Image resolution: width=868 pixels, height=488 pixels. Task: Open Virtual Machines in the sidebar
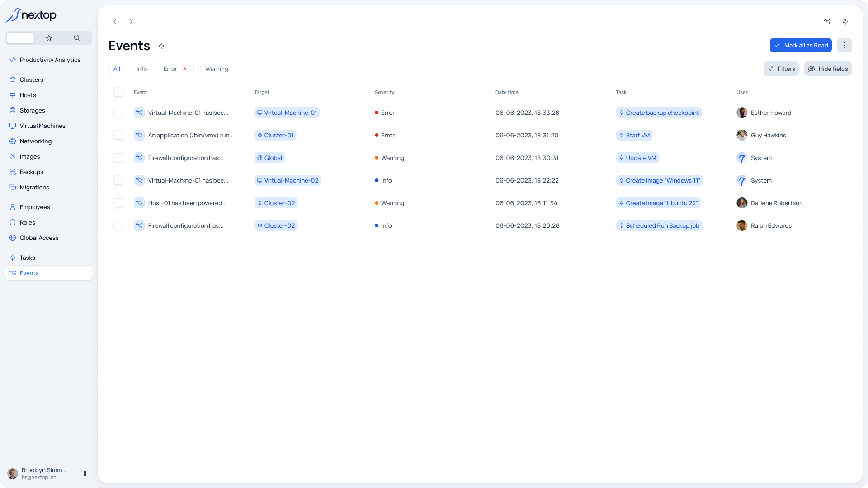tap(49, 126)
